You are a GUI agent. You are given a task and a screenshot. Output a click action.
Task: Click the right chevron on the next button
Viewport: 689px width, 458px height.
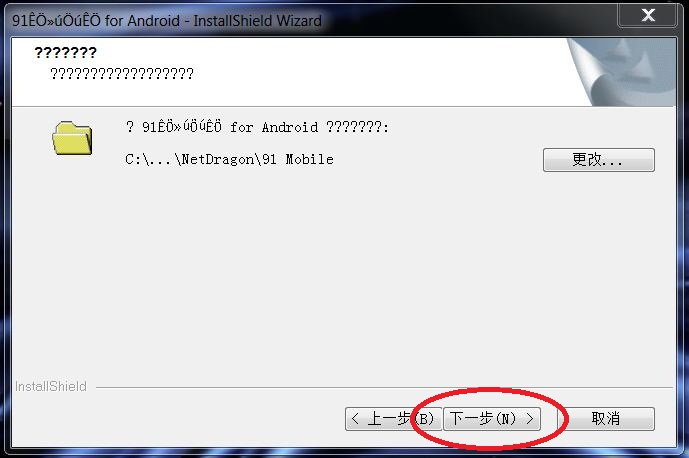(529, 418)
